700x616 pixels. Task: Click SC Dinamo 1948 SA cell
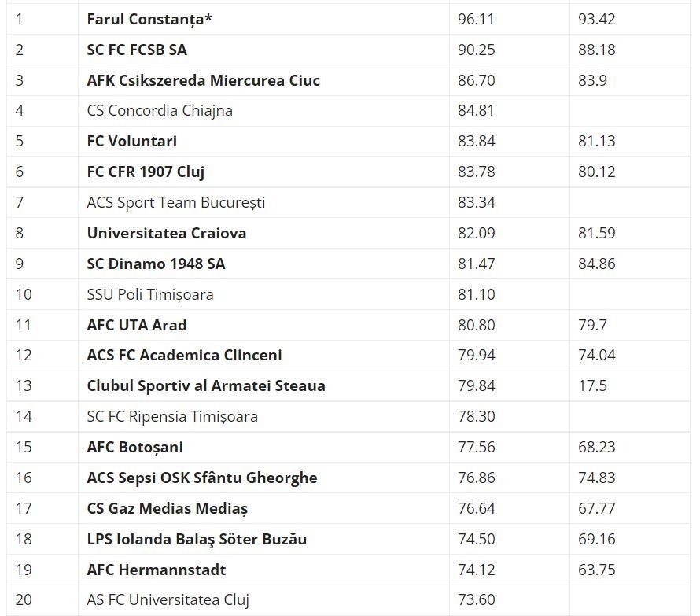(156, 264)
